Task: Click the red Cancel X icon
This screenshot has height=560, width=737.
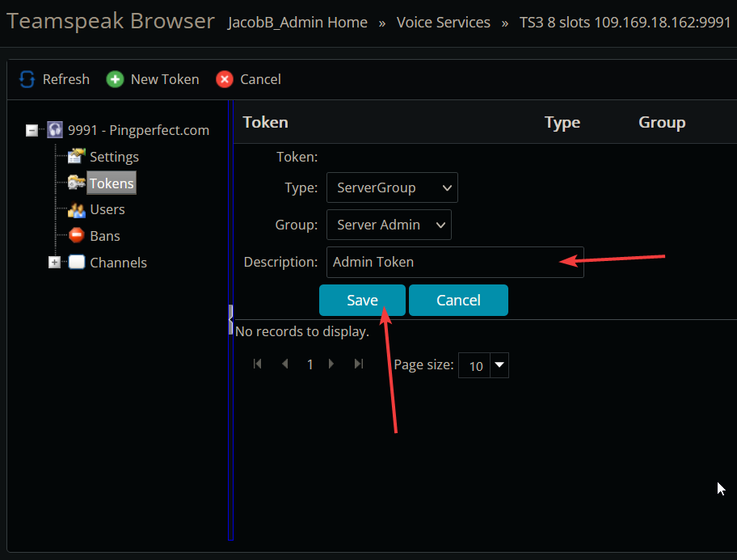Action: coord(225,79)
